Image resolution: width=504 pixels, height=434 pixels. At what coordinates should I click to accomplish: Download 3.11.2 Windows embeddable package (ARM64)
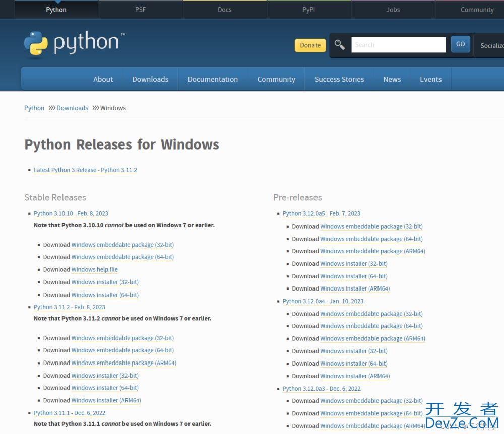124,363
